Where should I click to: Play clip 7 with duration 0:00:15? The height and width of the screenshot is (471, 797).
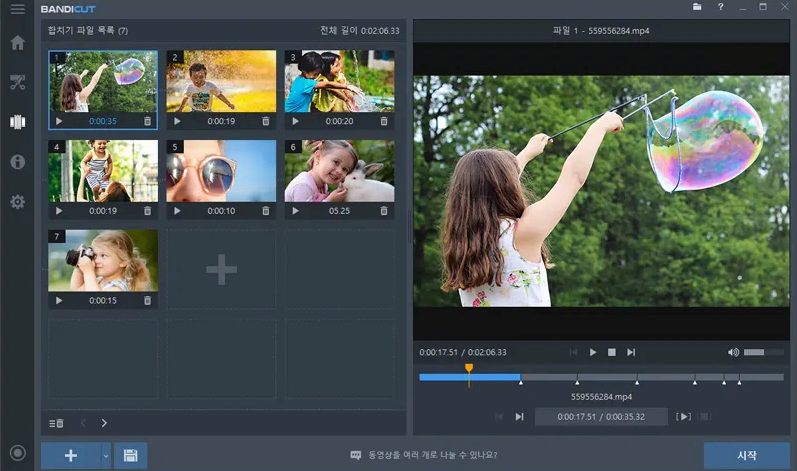click(59, 300)
